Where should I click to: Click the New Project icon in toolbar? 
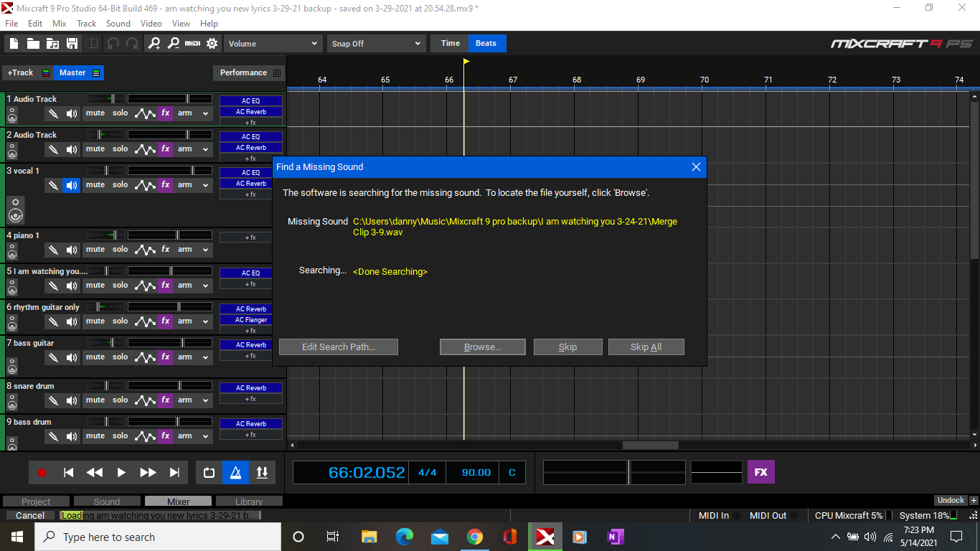[15, 44]
